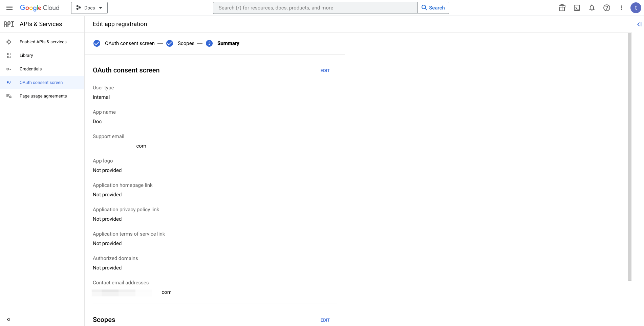Open the settings three-dot menu
The image size is (644, 326).
[622, 8]
